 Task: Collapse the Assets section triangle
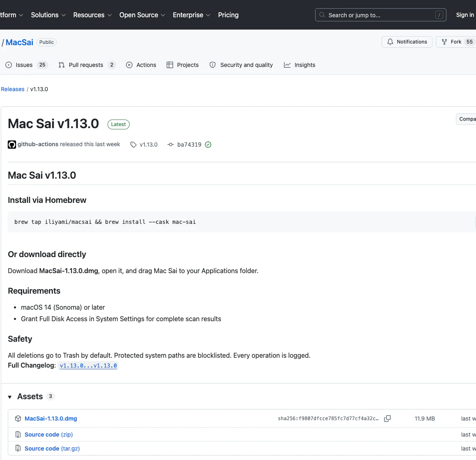[x=10, y=397]
